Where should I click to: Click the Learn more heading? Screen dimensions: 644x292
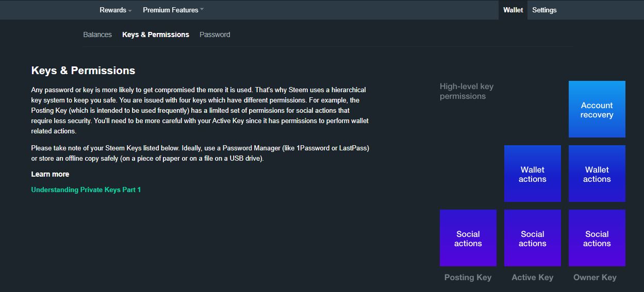point(50,174)
